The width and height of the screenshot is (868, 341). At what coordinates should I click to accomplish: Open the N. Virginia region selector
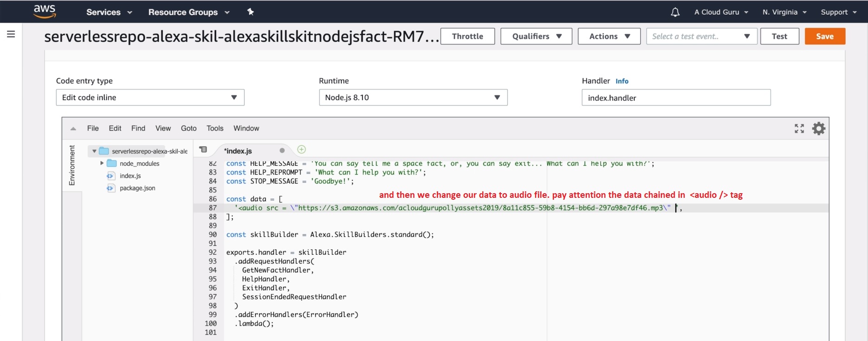(x=785, y=12)
